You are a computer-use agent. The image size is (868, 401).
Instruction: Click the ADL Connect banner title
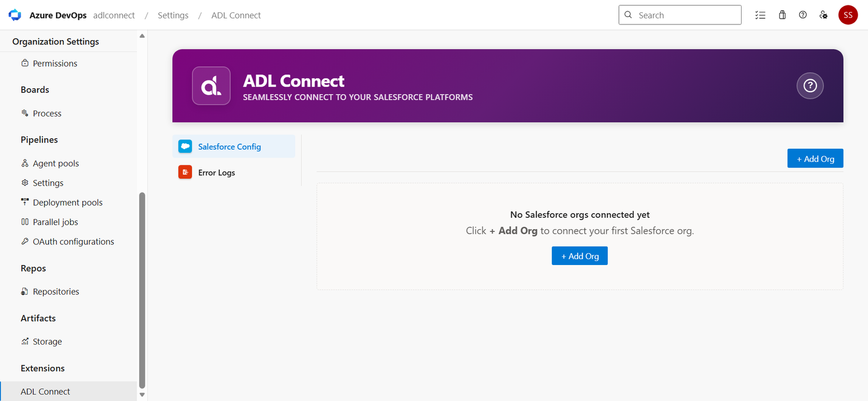tap(293, 81)
